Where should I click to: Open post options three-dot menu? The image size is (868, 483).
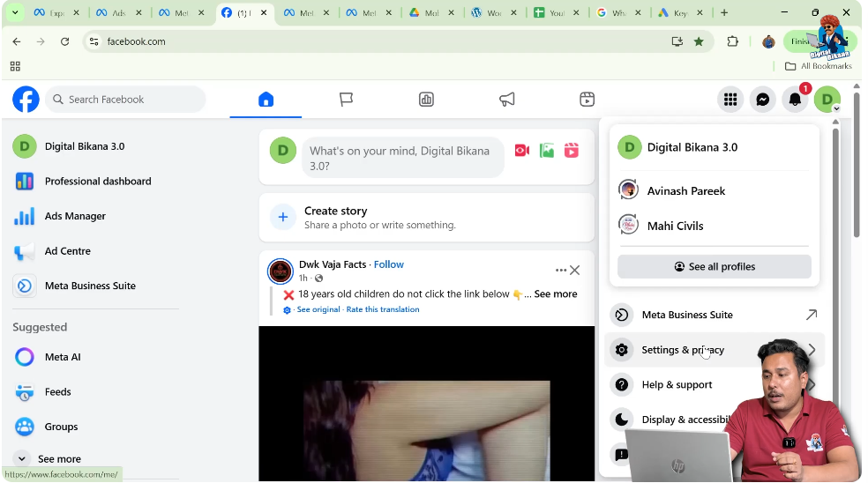coord(560,270)
